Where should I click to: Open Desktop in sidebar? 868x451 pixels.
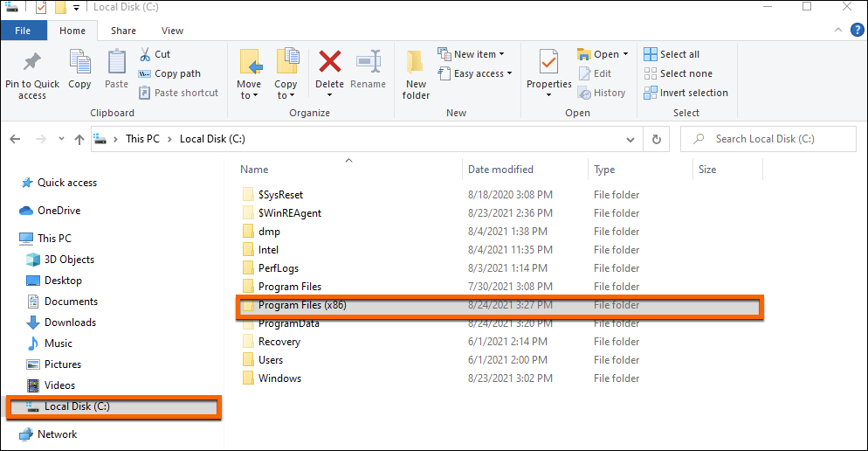[54, 281]
